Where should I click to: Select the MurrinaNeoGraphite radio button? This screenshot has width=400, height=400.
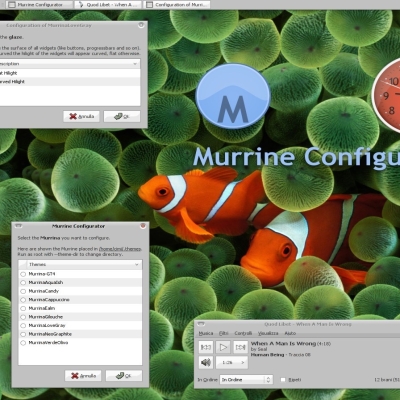[23, 334]
